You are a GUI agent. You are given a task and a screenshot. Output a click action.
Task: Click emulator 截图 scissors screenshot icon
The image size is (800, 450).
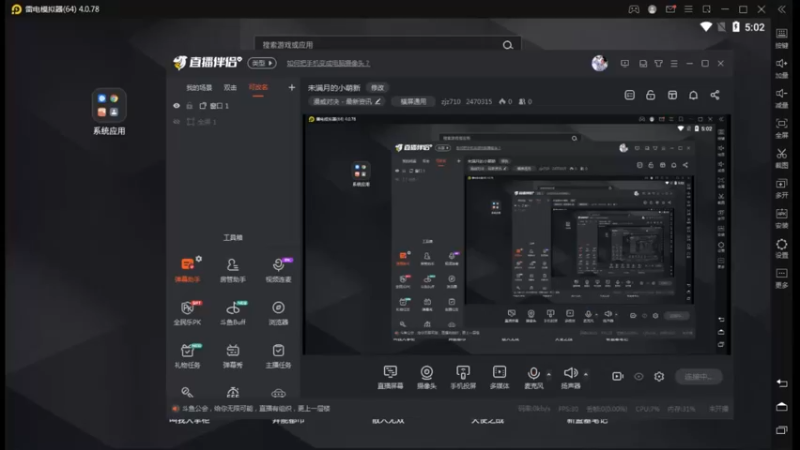(x=782, y=154)
